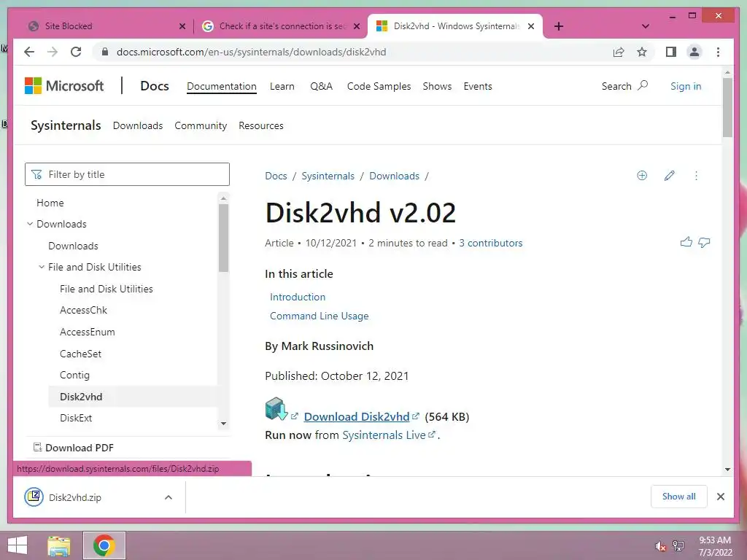The image size is (747, 560).
Task: Open the Windows Start button
Action: [x=18, y=545]
